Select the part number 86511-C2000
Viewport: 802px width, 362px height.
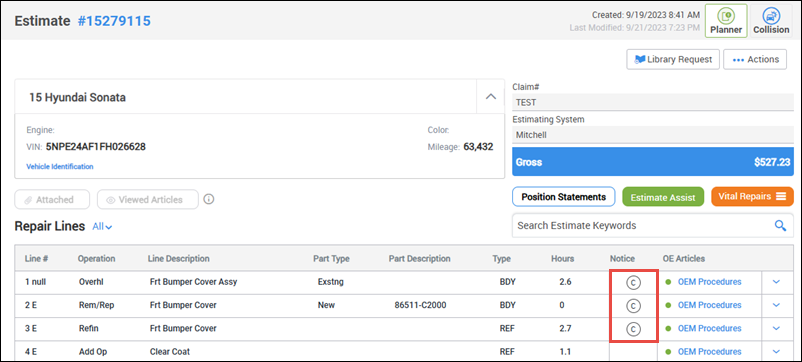[420, 305]
